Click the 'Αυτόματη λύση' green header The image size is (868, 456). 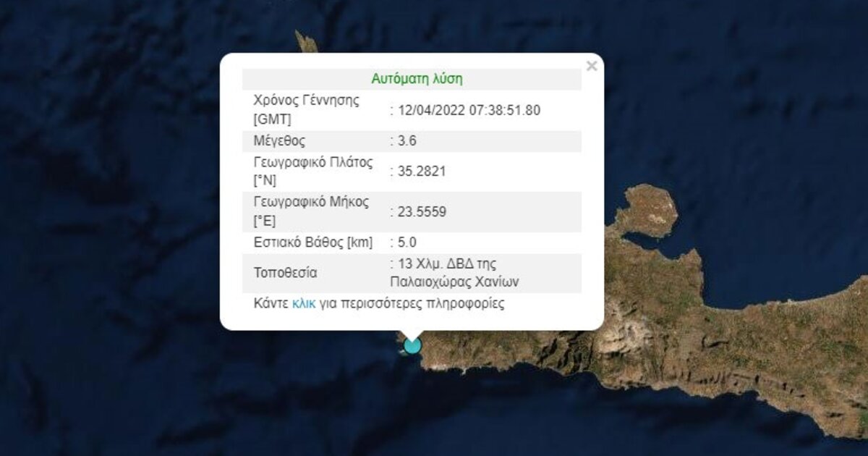click(x=417, y=79)
